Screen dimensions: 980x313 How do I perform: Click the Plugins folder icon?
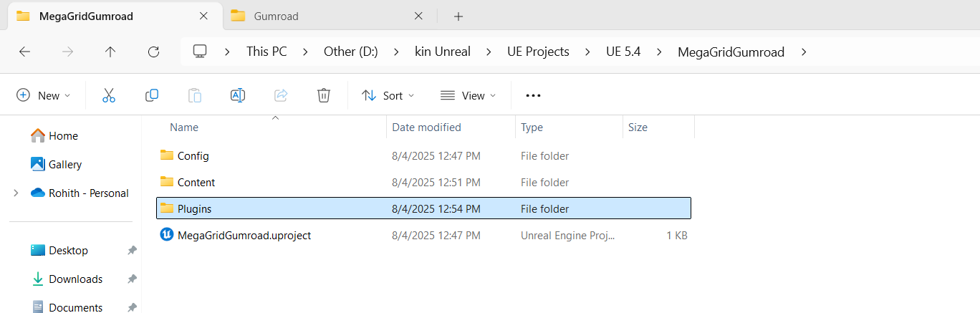[167, 208]
